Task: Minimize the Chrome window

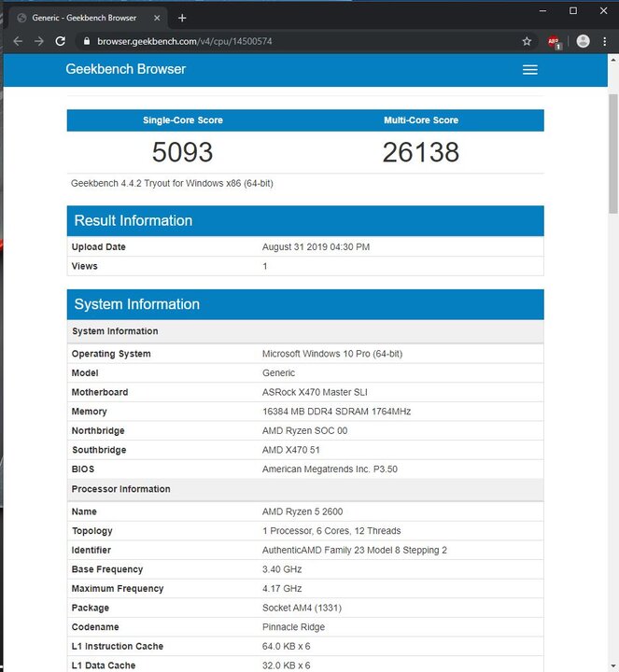Action: pyautogui.click(x=542, y=10)
